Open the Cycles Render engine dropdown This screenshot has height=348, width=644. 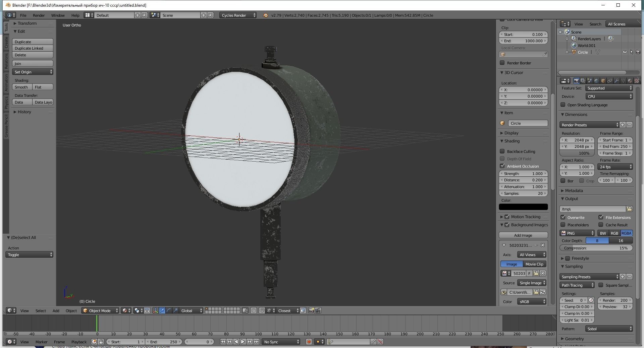pos(238,15)
